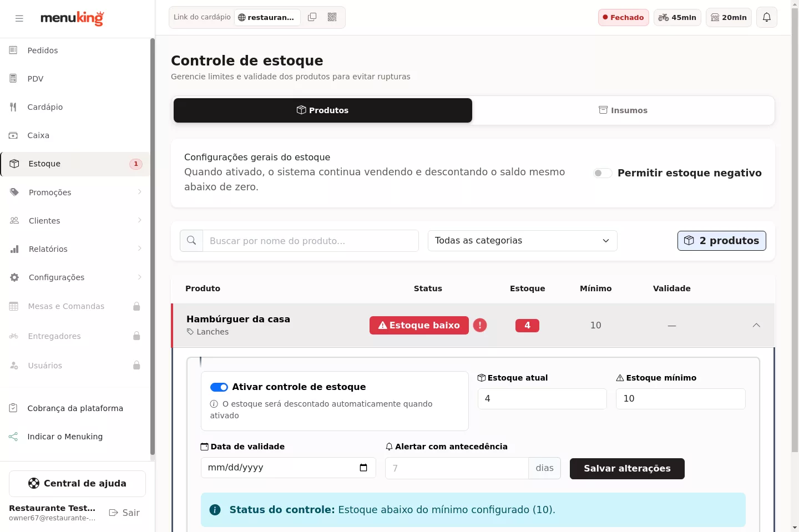Click the 2 produtos button
Viewport: 799px width, 532px height.
[x=722, y=241]
